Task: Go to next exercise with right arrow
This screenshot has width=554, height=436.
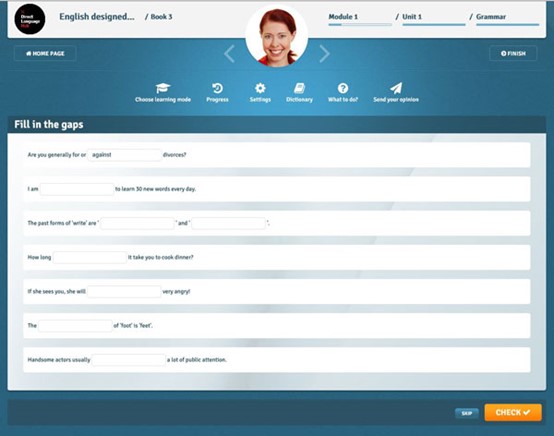Action: tap(324, 54)
